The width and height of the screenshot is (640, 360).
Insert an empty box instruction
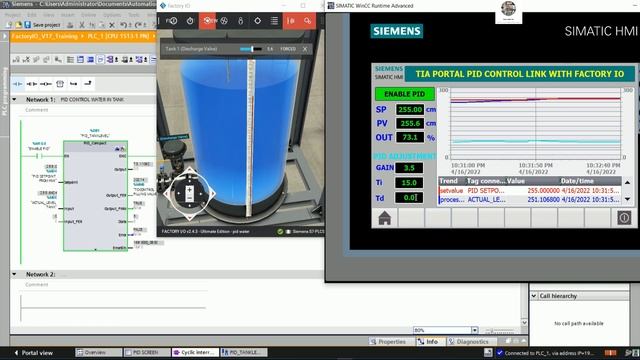[60, 84]
